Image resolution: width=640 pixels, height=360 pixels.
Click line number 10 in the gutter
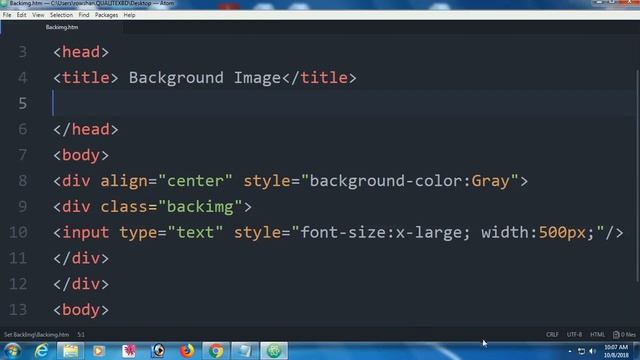pos(18,232)
